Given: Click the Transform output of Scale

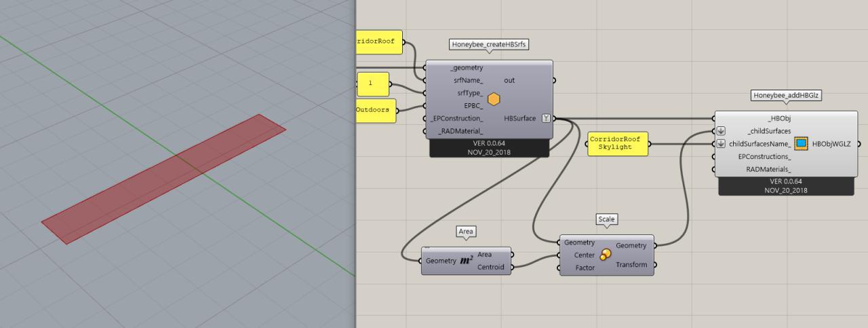Looking at the screenshot, I should pos(631,264).
